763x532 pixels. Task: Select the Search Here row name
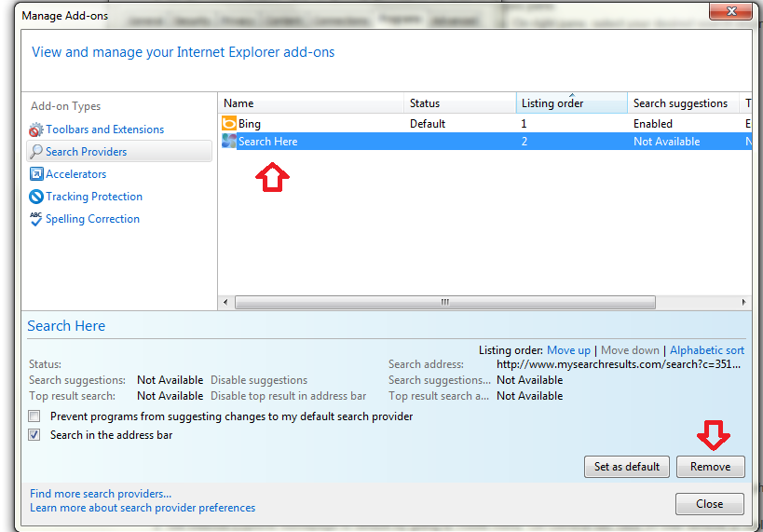[268, 142]
